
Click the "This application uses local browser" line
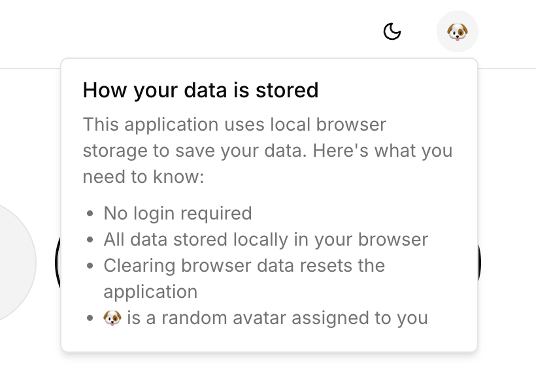tap(235, 123)
